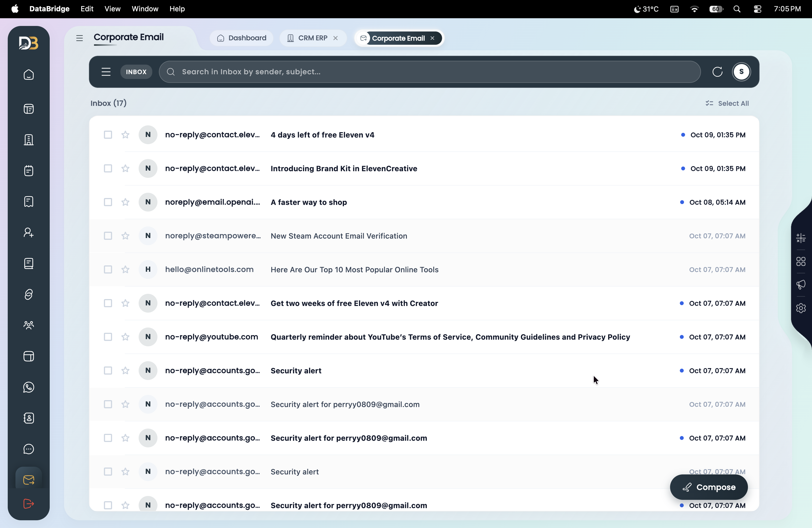The height and width of the screenshot is (528, 812).
Task: Click the INBOX folder pill
Action: click(x=136, y=72)
